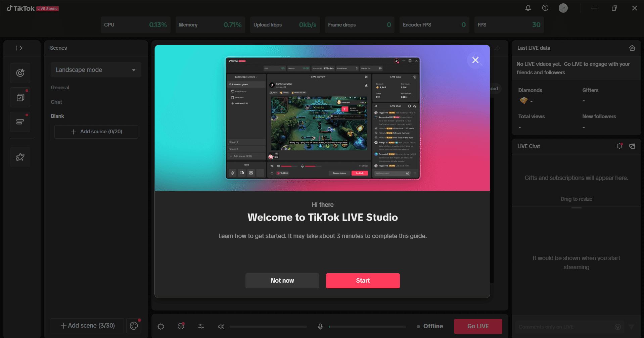Mute the microphone
This screenshot has width=644, height=338.
[320, 326]
